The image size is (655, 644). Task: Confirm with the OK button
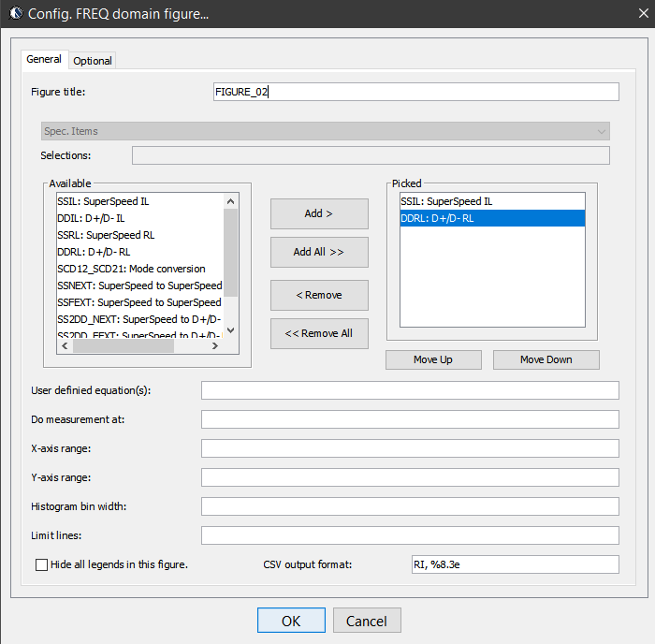click(x=291, y=621)
